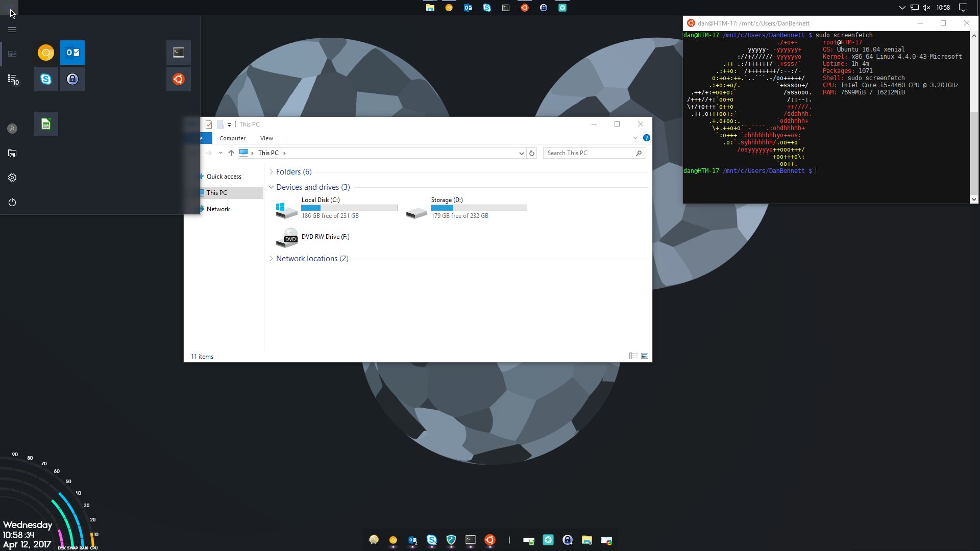Open File Explorer from the taskbar dock

587,539
